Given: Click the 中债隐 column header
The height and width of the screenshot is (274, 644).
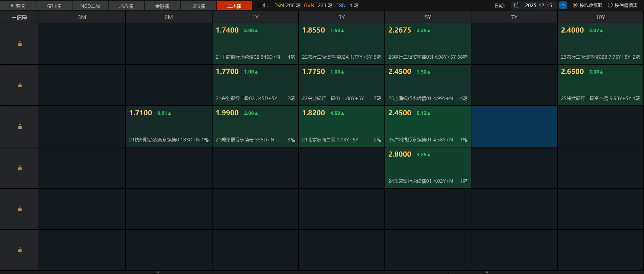Looking at the screenshot, I should click(19, 17).
